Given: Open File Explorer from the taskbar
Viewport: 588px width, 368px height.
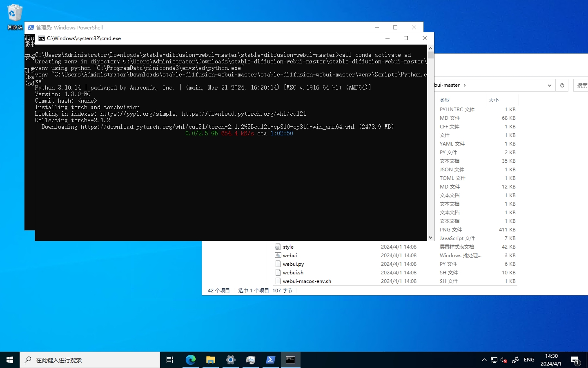Looking at the screenshot, I should [211, 360].
